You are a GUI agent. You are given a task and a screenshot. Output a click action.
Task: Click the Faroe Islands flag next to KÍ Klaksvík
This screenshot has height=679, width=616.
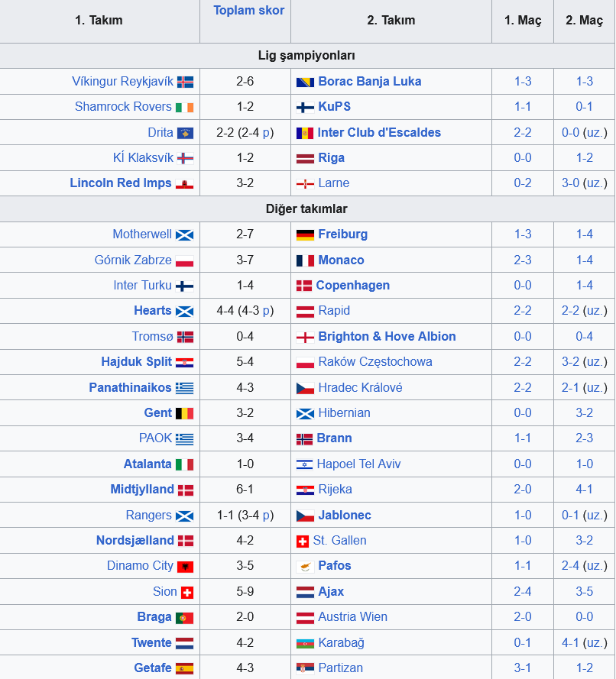185,159
